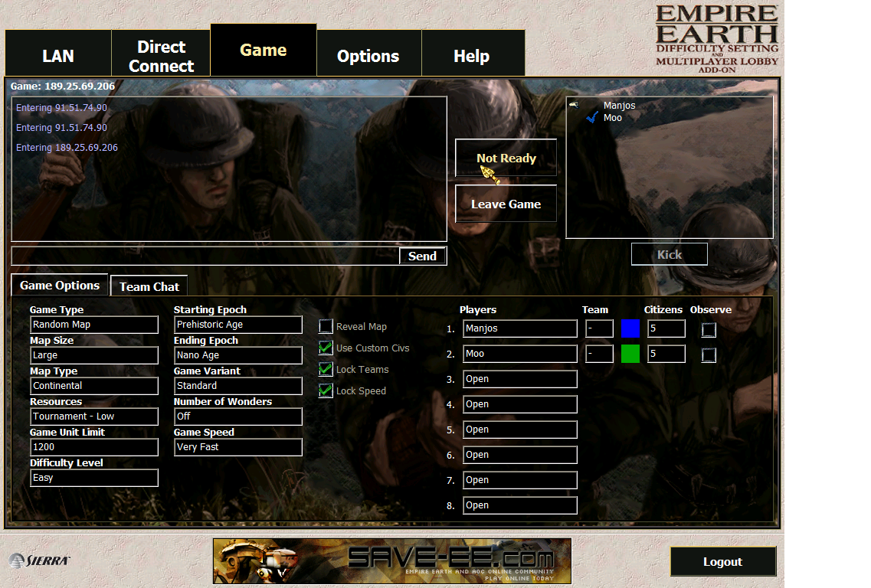The image size is (871, 588).
Task: Click the chat message input field
Action: point(205,256)
